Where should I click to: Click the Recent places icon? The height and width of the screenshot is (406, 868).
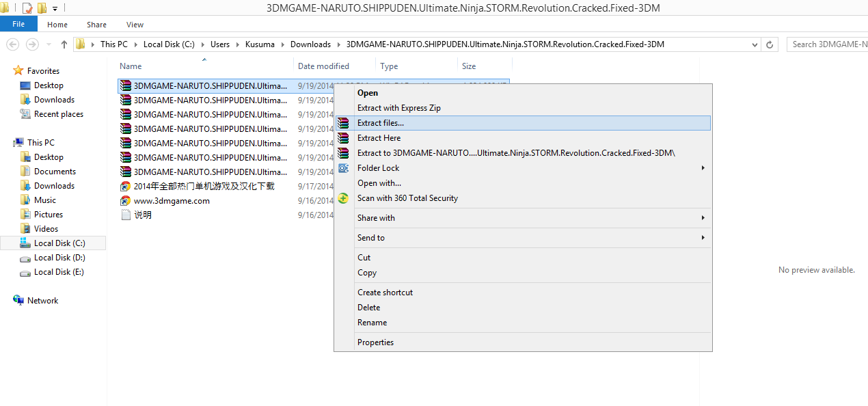[25, 114]
